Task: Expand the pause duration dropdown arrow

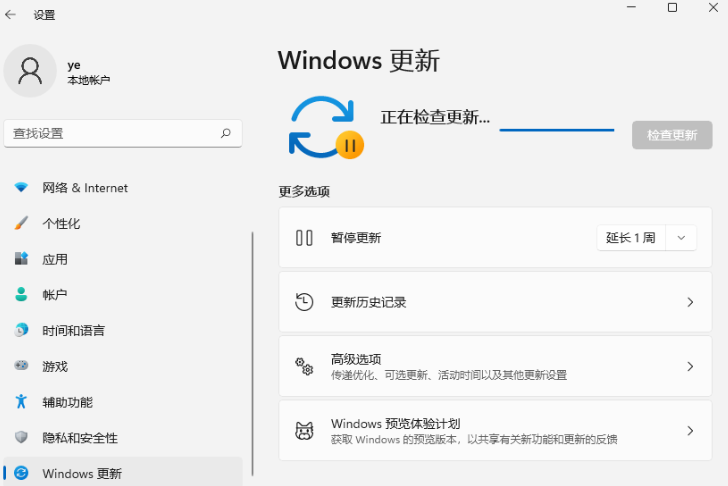Action: 681,238
